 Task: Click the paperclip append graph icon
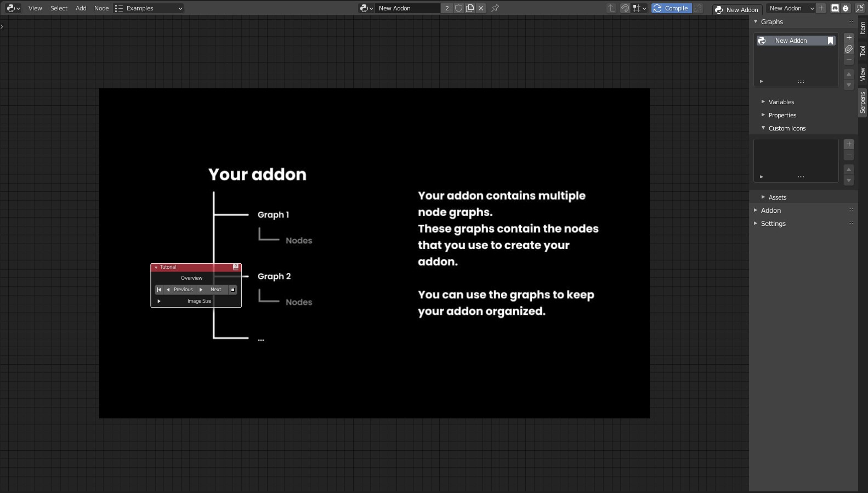pos(849,49)
